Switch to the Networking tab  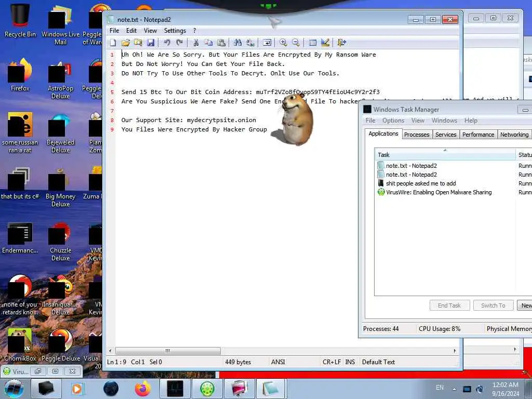514,135
